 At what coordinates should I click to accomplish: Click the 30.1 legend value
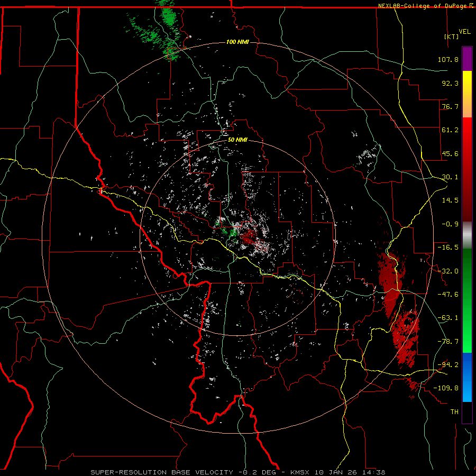(x=450, y=177)
